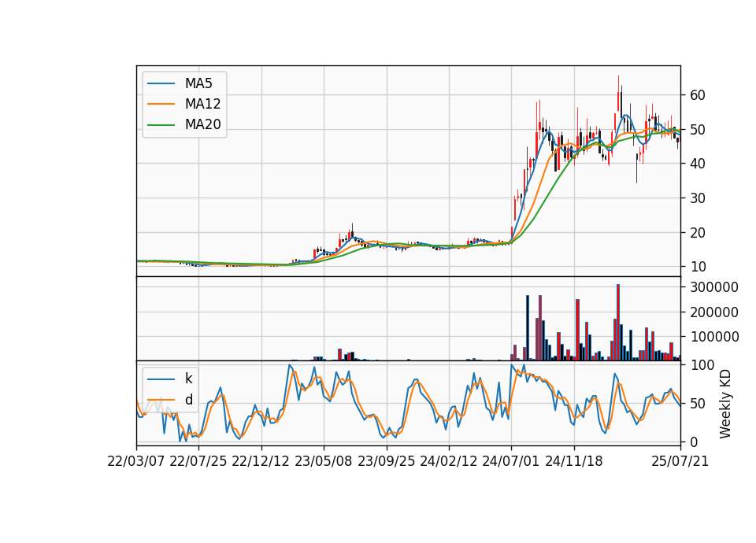Click the highest candlestick wick near 65
Viewport: 756px width, 543px height.
click(619, 94)
